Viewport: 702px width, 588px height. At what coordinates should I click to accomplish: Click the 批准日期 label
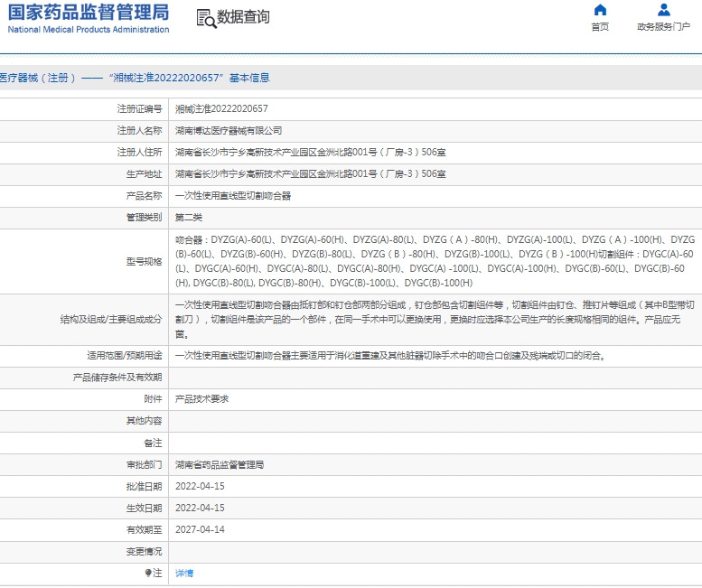coord(144,486)
